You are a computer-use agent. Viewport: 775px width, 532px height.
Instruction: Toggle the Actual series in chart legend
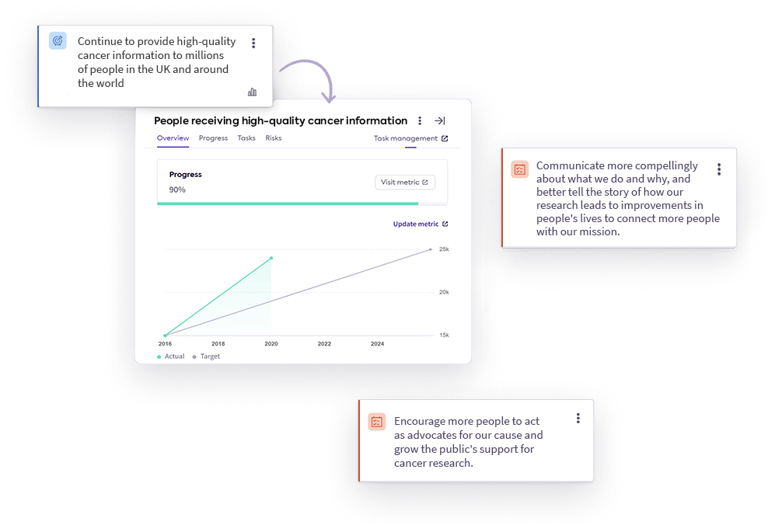(x=171, y=356)
